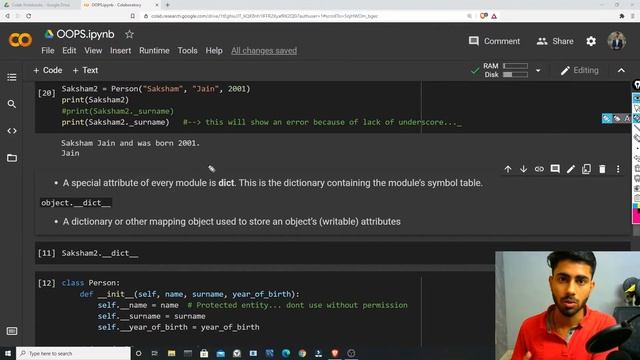This screenshot has width=640, height=360.
Task: Bookmark this page in address bar
Action: pyautogui.click(x=133, y=16)
